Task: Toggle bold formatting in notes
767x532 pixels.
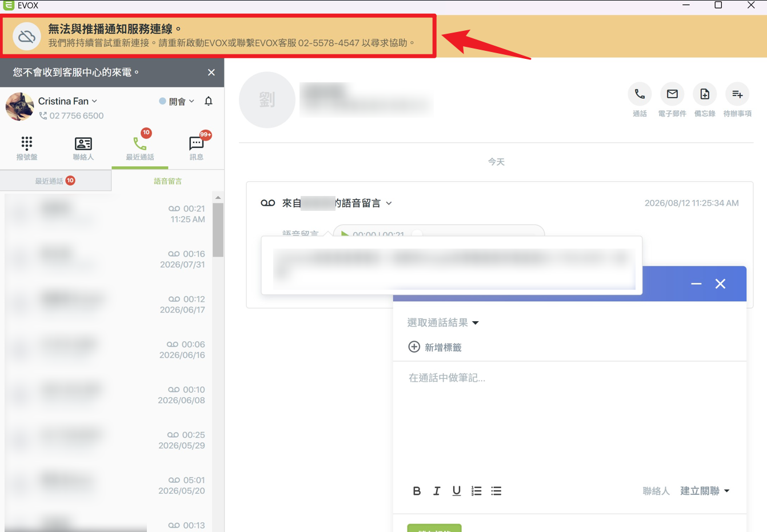Action: (417, 491)
